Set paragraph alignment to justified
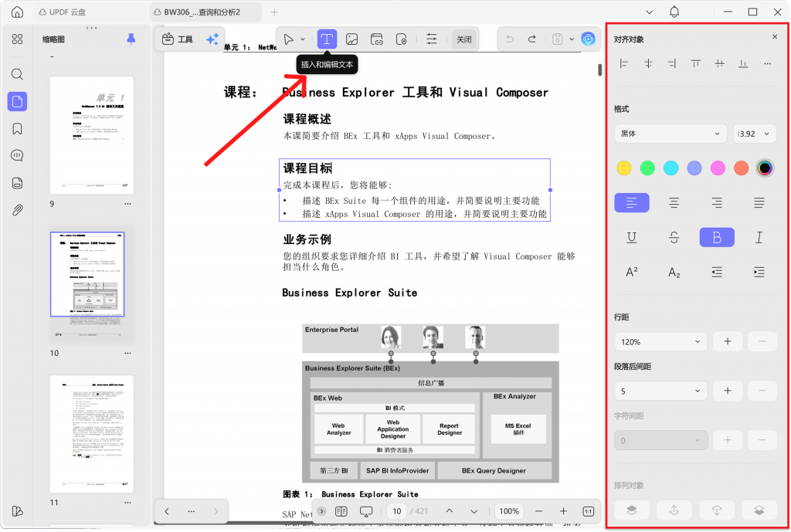 coord(759,203)
